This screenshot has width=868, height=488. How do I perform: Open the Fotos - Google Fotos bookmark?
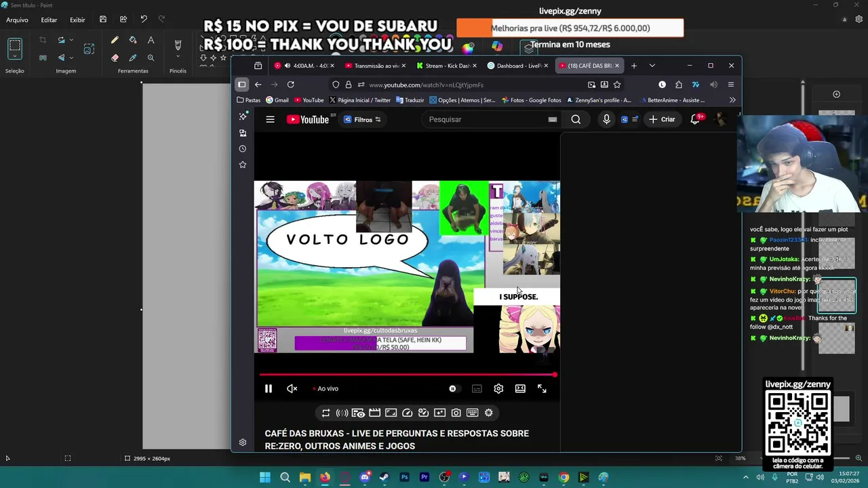pyautogui.click(x=531, y=100)
